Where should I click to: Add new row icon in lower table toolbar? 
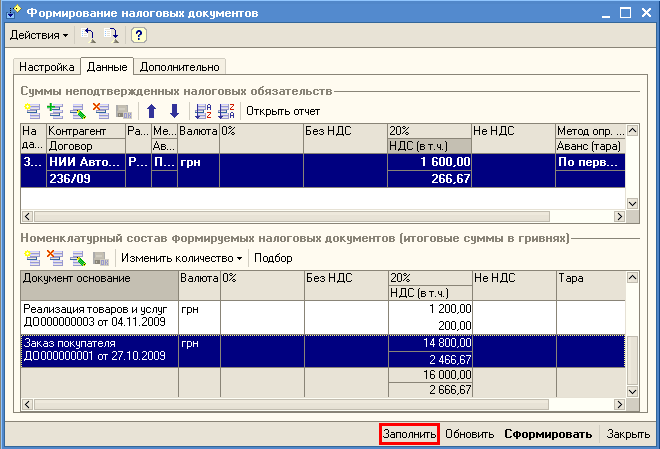tap(33, 258)
